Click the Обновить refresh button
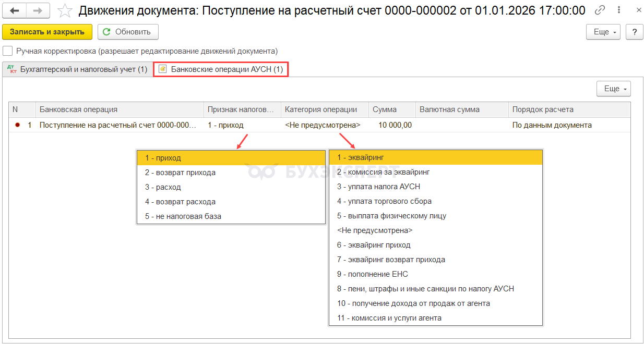This screenshot has width=644, height=344. [x=128, y=32]
